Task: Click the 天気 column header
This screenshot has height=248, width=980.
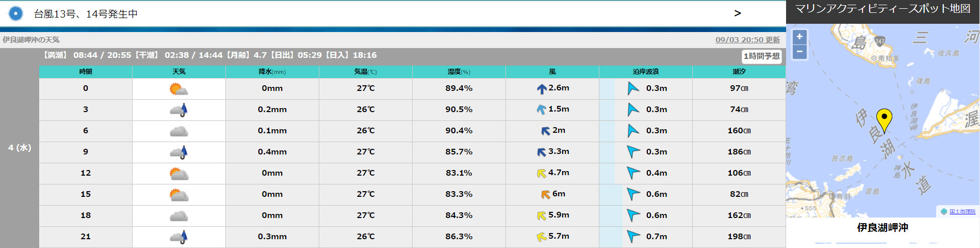Action: (x=179, y=72)
